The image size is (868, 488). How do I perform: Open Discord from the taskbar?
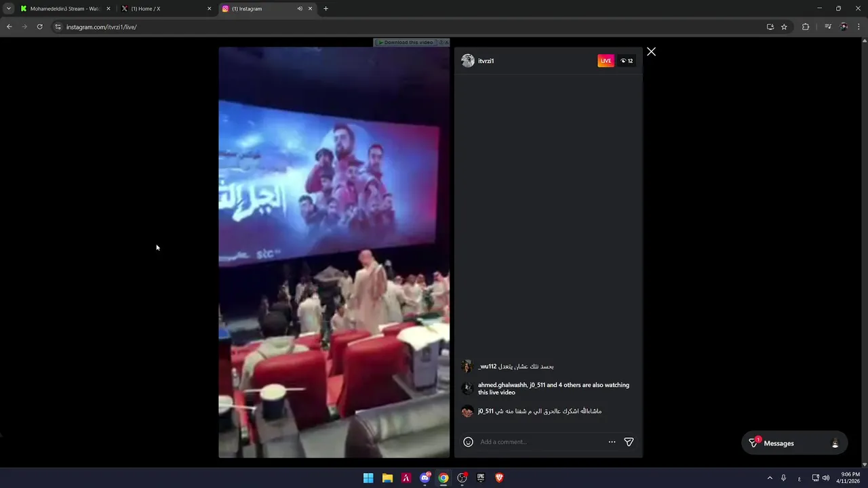425,478
